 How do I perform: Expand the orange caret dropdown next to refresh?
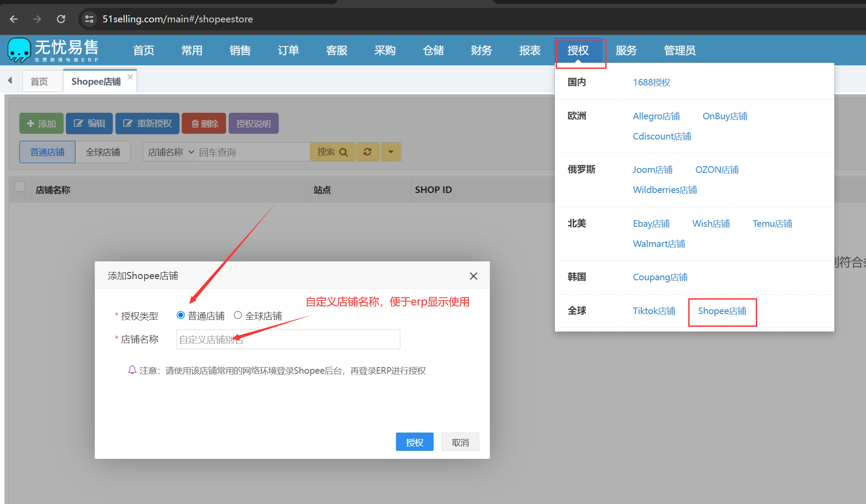pos(391,152)
